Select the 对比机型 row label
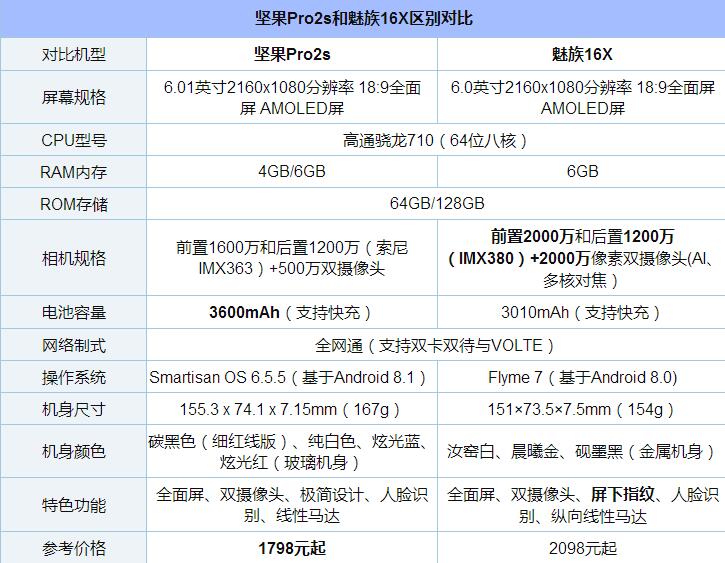Image resolution: width=725 pixels, height=563 pixels. coord(74,55)
